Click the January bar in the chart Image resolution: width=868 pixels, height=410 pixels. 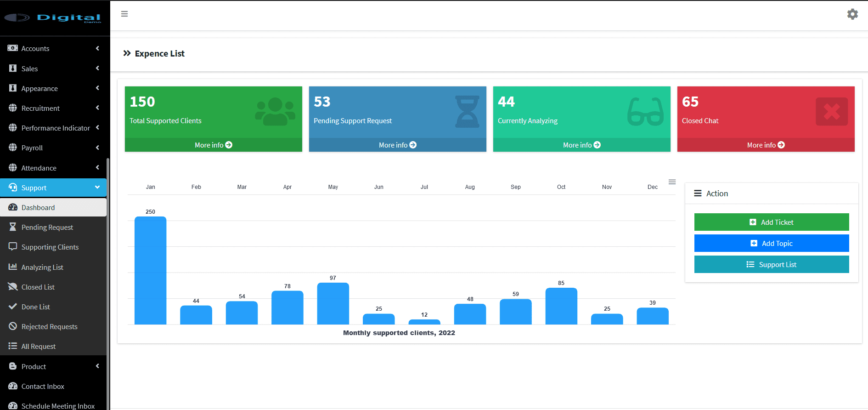pyautogui.click(x=150, y=270)
